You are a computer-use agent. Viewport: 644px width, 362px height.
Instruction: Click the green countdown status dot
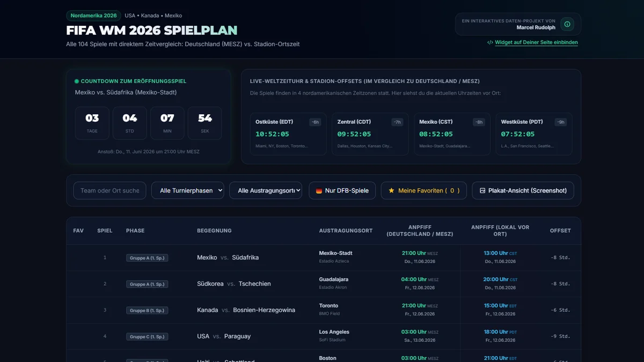(77, 82)
